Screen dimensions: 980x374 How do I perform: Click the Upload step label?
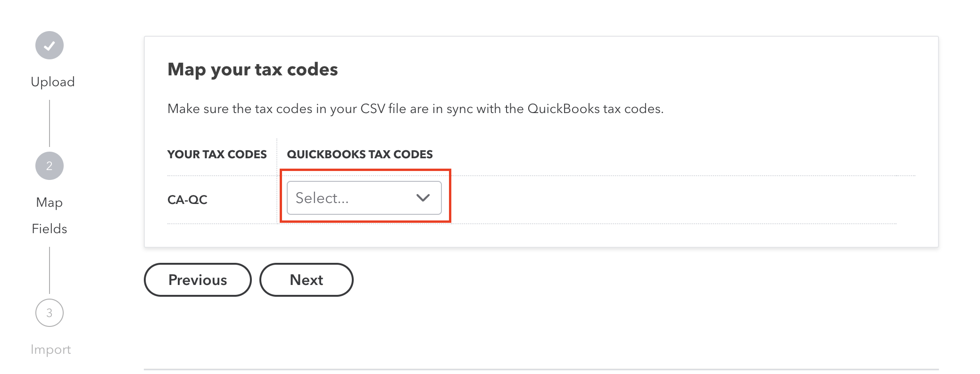52,81
